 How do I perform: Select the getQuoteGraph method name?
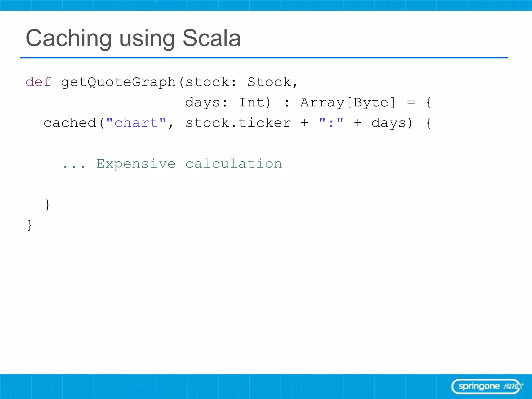(118, 83)
